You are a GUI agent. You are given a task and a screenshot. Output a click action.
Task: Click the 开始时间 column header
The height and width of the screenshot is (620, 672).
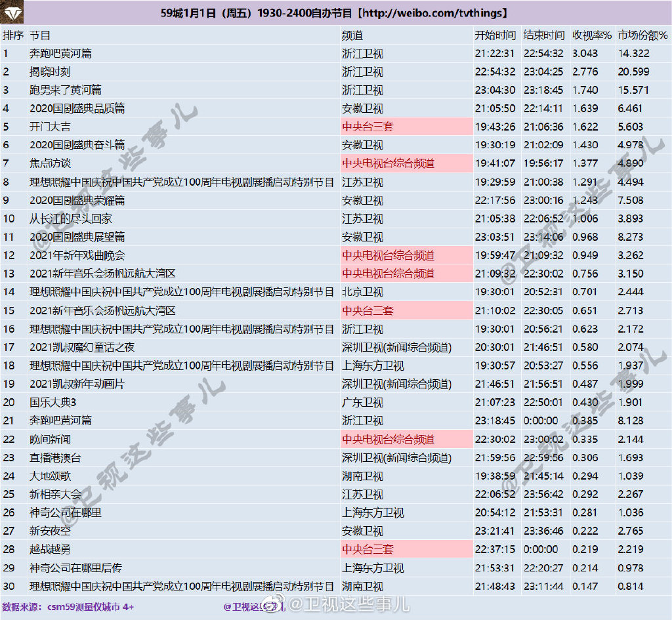[495, 35]
